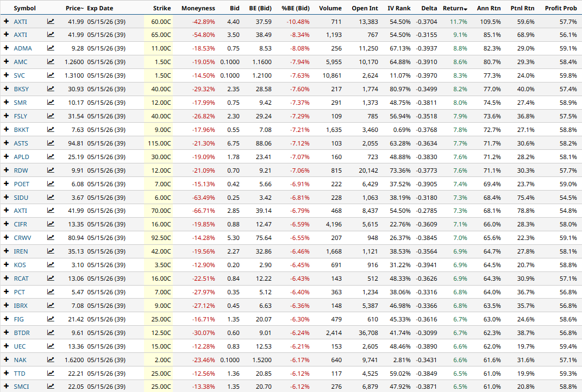The image size is (582, 392).
Task: Open the chart icon for RDW
Action: pos(51,170)
